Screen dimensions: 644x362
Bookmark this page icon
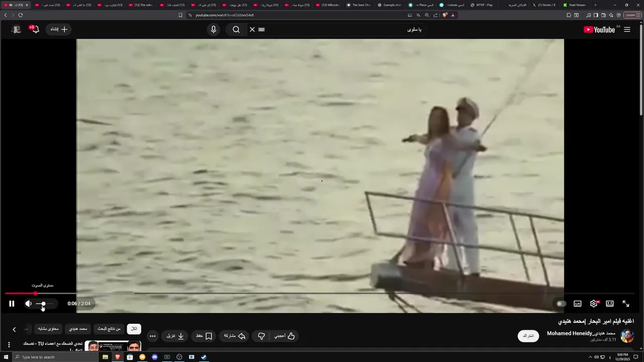pyautogui.click(x=180, y=15)
